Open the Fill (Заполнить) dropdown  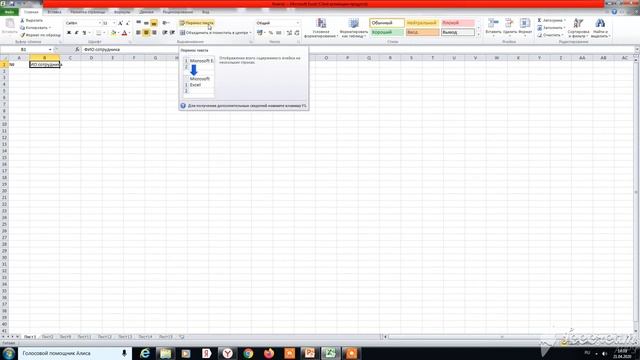[551, 28]
